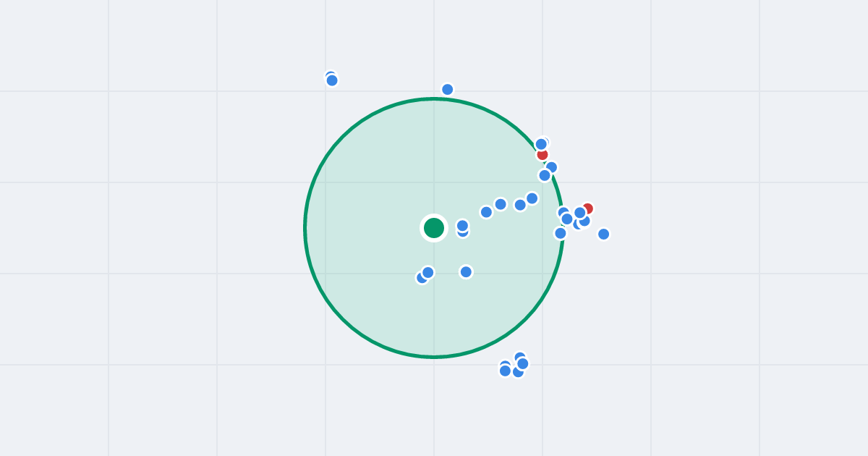
Task: Select the lone blue marker above the circle's top
Action: click(448, 90)
